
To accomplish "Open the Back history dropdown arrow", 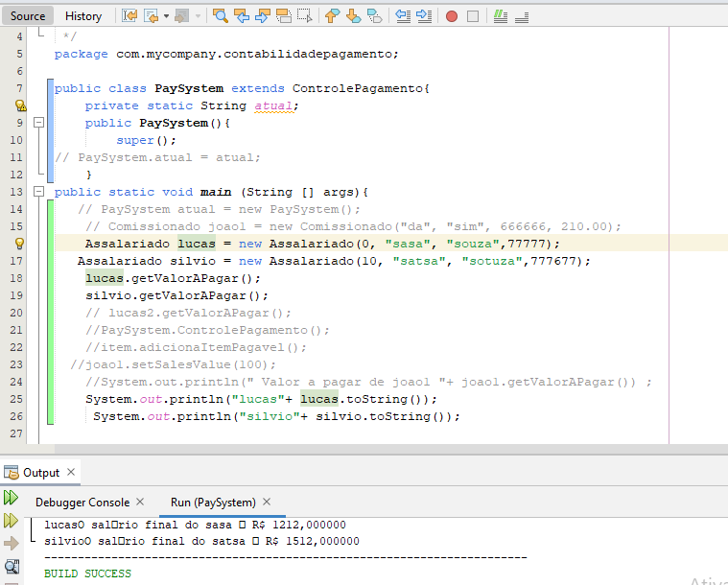I will [x=166, y=16].
